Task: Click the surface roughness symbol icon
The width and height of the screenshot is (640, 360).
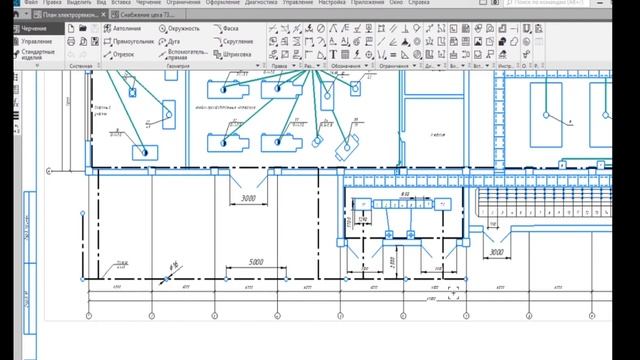Action: pyautogui.click(x=357, y=29)
